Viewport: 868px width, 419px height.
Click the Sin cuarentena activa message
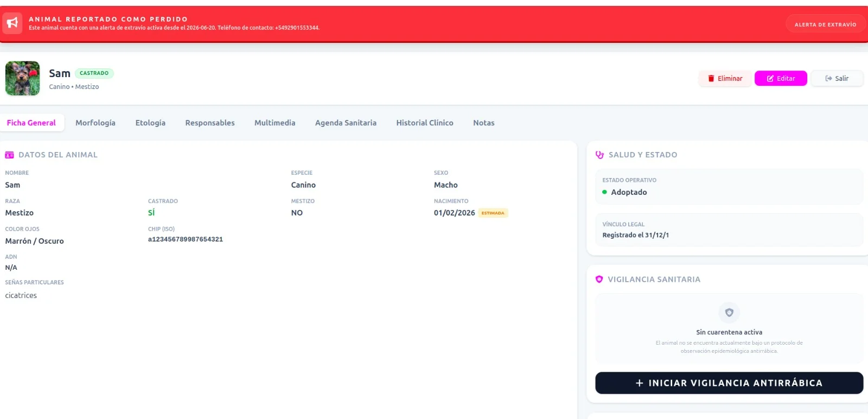pyautogui.click(x=729, y=332)
